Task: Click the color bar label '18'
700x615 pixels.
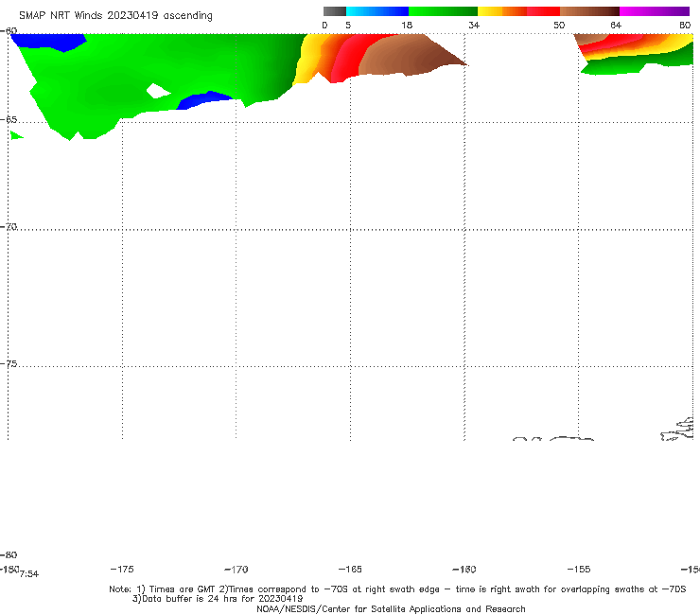Action: (x=407, y=25)
